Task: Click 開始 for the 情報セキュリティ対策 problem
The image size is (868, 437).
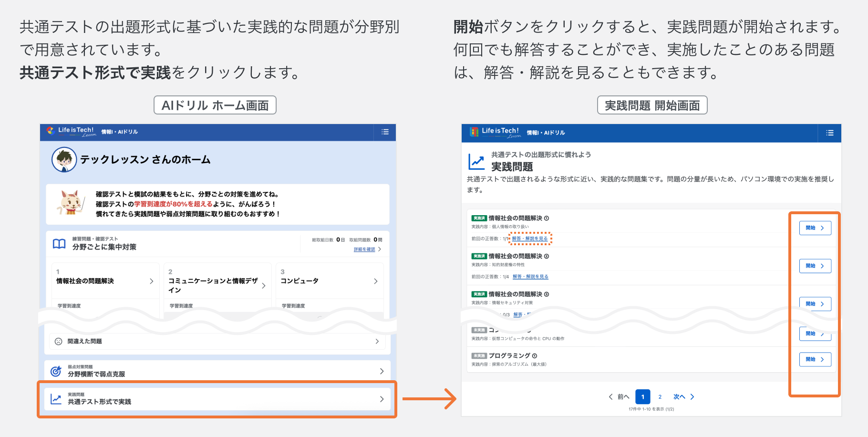Action: point(815,304)
